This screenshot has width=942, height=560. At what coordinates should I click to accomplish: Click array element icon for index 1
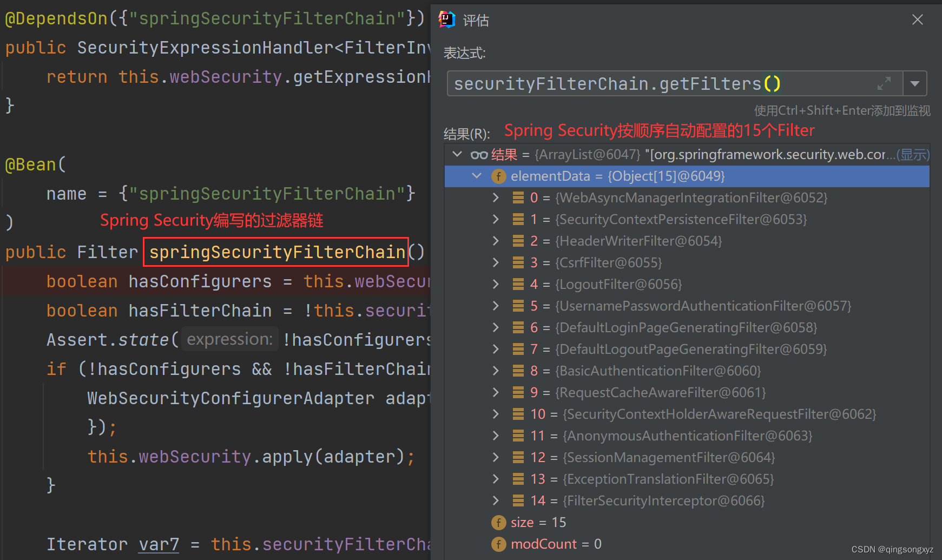518,219
